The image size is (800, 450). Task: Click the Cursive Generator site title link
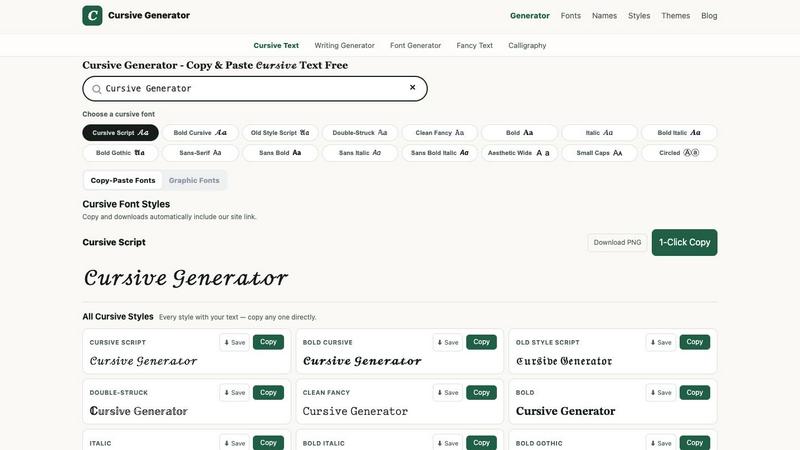[148, 15]
